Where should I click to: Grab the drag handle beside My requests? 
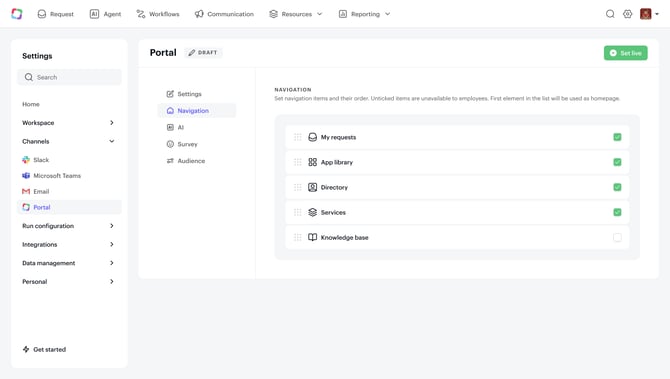(x=298, y=137)
